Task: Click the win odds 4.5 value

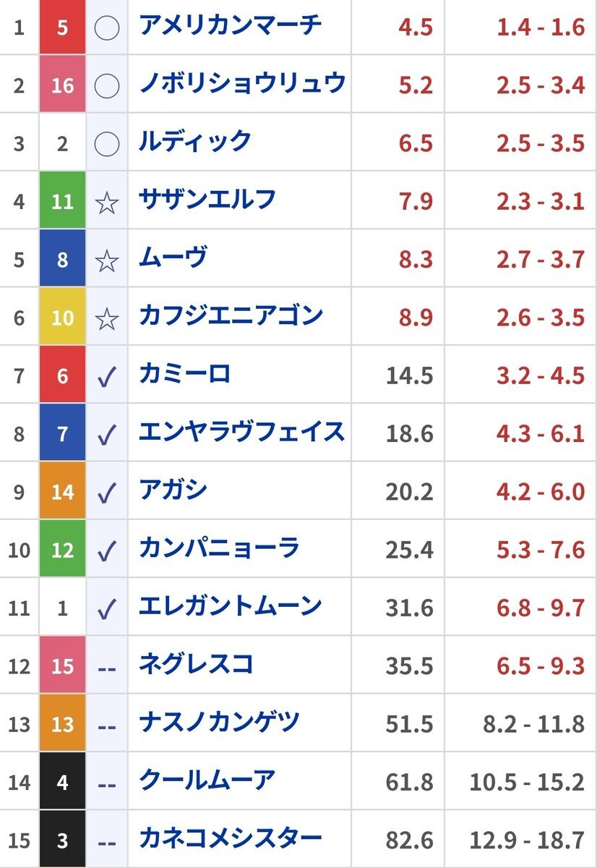Action: pyautogui.click(x=415, y=27)
